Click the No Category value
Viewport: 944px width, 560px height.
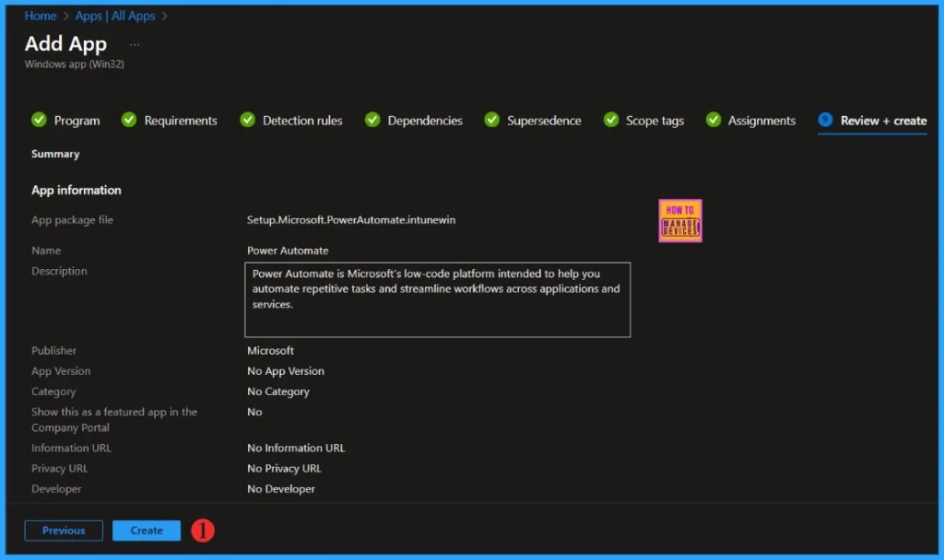278,391
